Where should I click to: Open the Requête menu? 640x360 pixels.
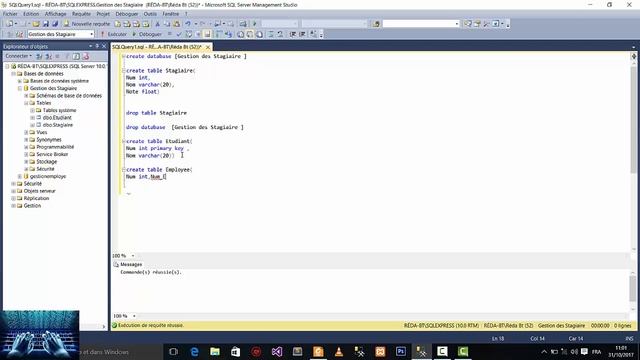pos(81,14)
